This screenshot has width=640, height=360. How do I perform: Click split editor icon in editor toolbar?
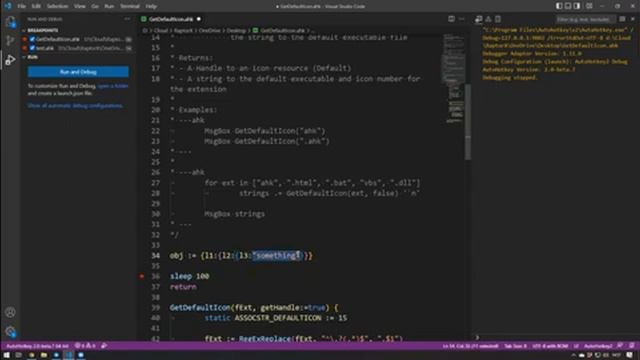point(451,19)
